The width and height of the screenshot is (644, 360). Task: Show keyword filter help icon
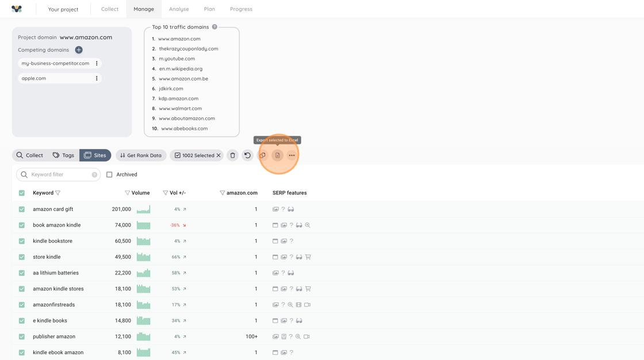coord(94,175)
